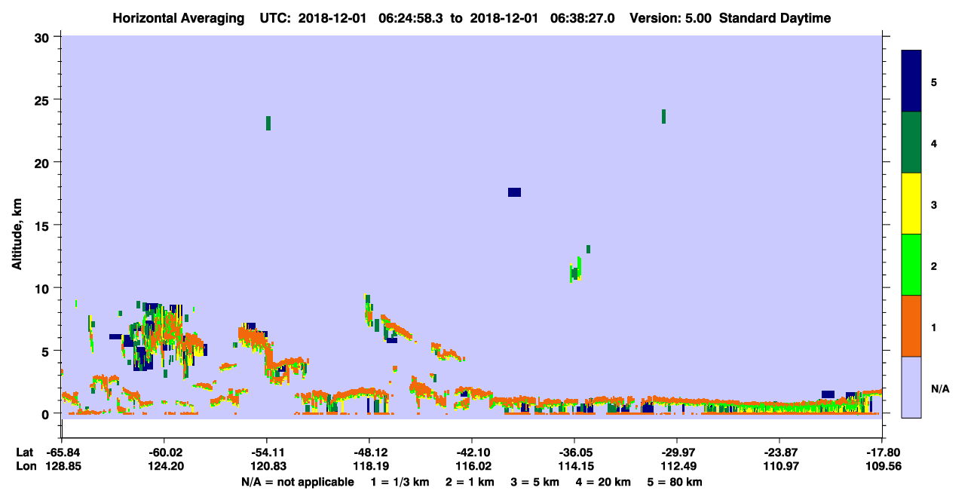Click the latitude value -29.97
The width and height of the screenshot is (980, 503).
point(677,452)
